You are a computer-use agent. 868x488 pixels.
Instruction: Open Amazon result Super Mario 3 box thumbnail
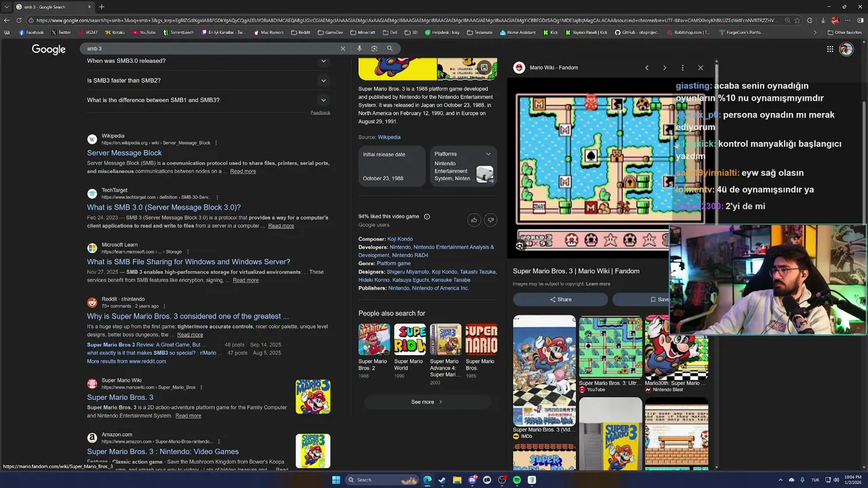pyautogui.click(x=313, y=451)
